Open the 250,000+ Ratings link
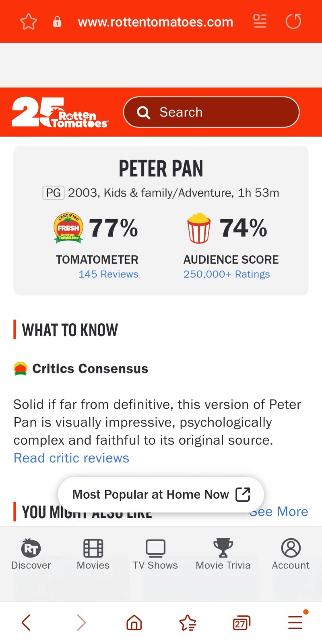 coord(227,274)
